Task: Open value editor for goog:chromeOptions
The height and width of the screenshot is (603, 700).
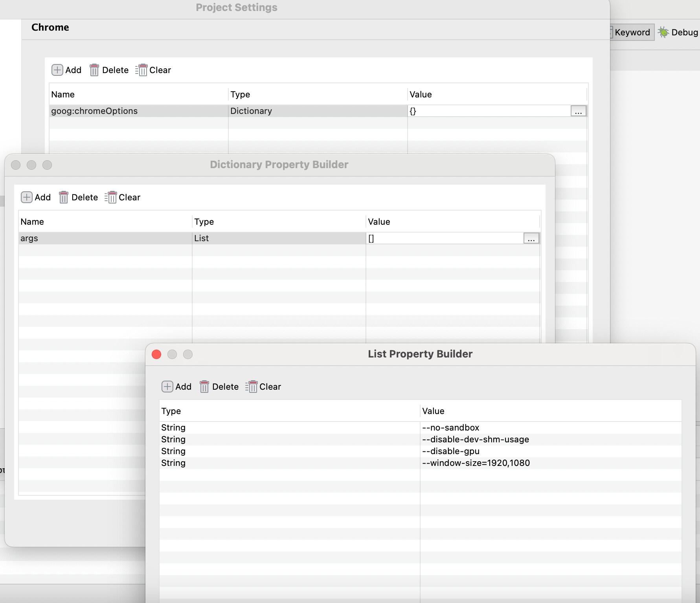Action: pos(578,111)
